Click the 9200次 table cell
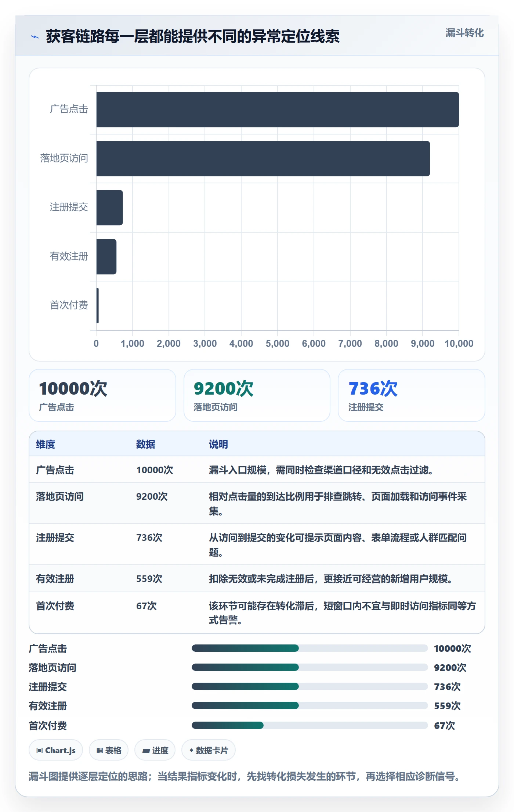Screen dimensions: 514x812 [152, 496]
